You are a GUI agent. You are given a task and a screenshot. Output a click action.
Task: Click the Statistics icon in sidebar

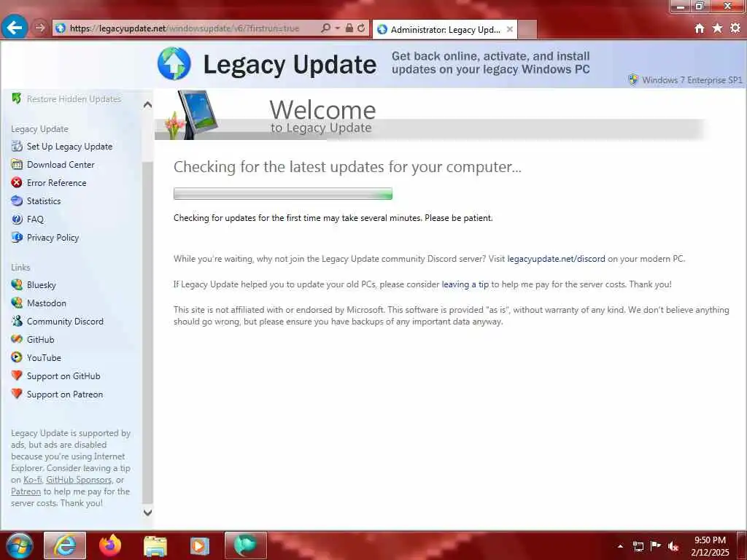(x=17, y=201)
